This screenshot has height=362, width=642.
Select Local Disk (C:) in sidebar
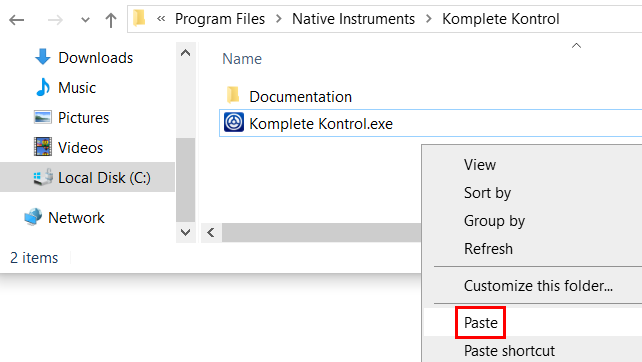coord(87,177)
